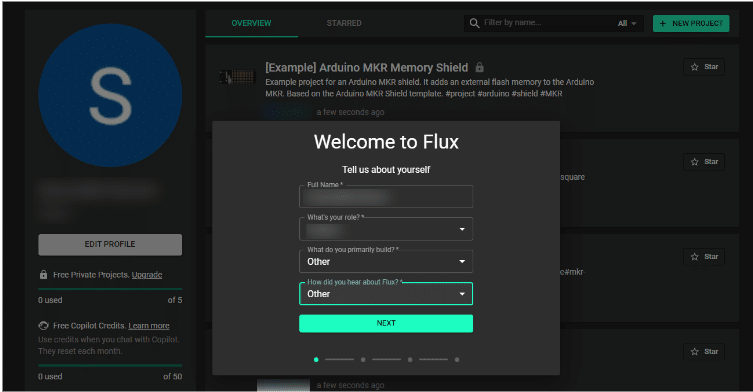Click the Edit Profile button

[x=110, y=245]
